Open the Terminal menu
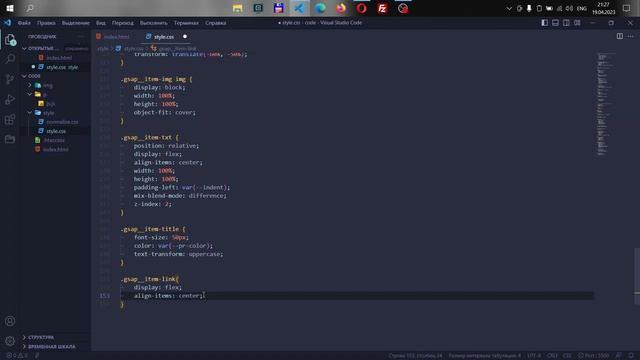 (186, 23)
